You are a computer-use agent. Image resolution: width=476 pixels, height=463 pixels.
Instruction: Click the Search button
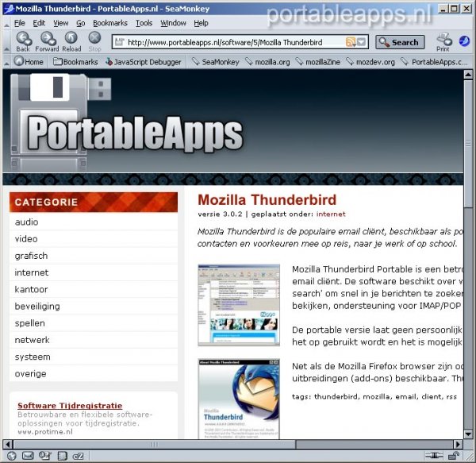[x=400, y=42]
